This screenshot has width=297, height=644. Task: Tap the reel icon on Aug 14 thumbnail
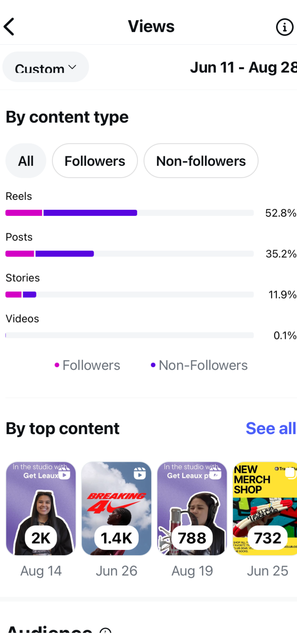64,474
